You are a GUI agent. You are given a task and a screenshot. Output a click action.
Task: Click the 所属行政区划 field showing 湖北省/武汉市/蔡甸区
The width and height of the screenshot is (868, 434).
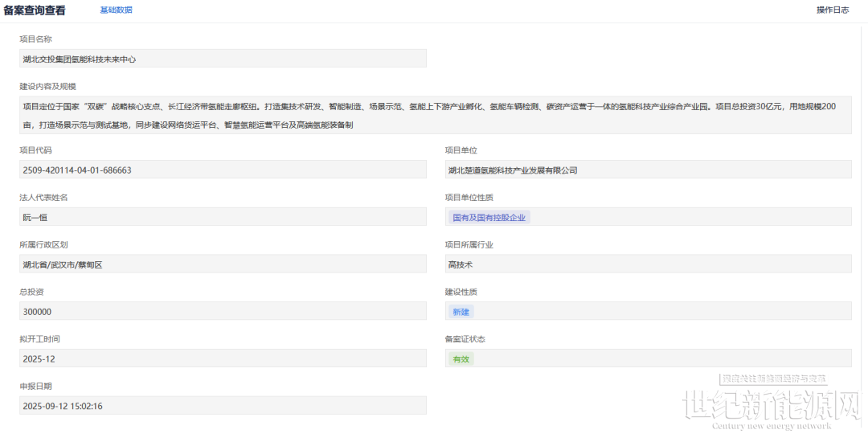[223, 264]
